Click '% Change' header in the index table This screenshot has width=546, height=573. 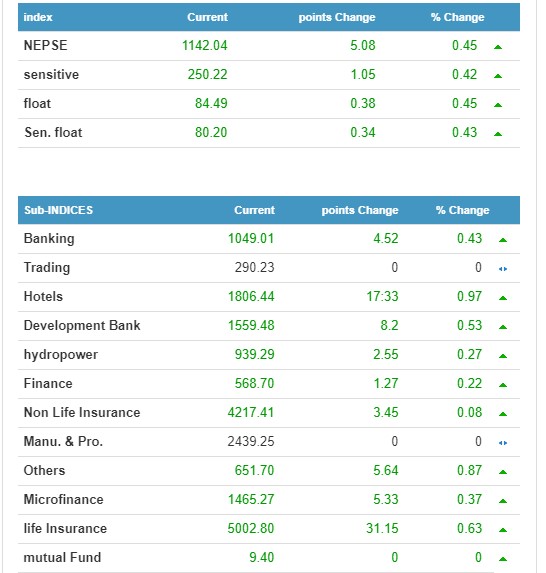click(x=457, y=17)
